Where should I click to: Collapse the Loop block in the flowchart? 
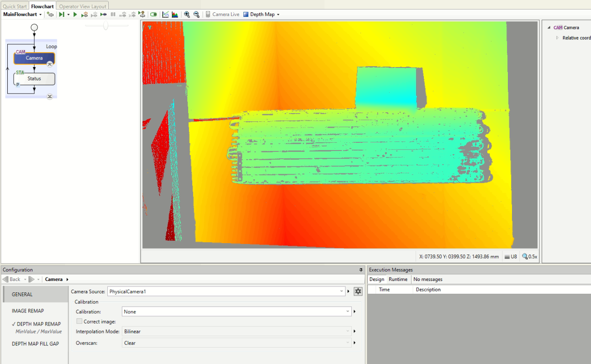[x=50, y=96]
